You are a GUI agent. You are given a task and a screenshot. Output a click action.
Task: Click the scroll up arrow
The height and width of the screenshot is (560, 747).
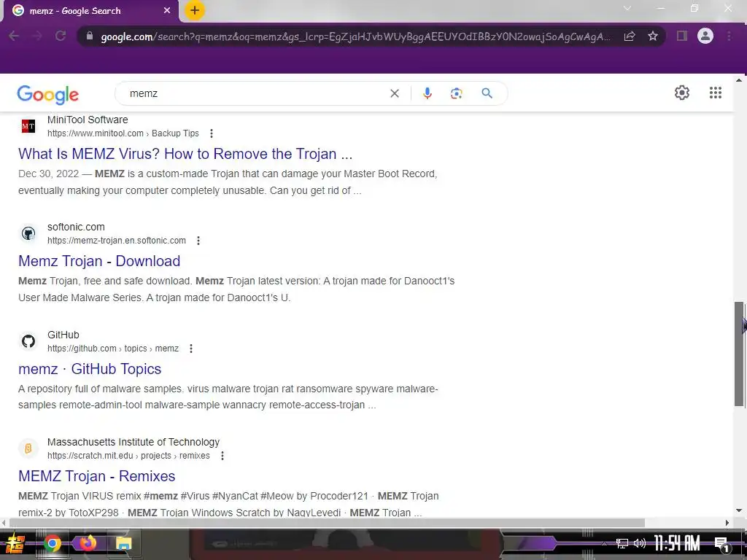pos(738,80)
